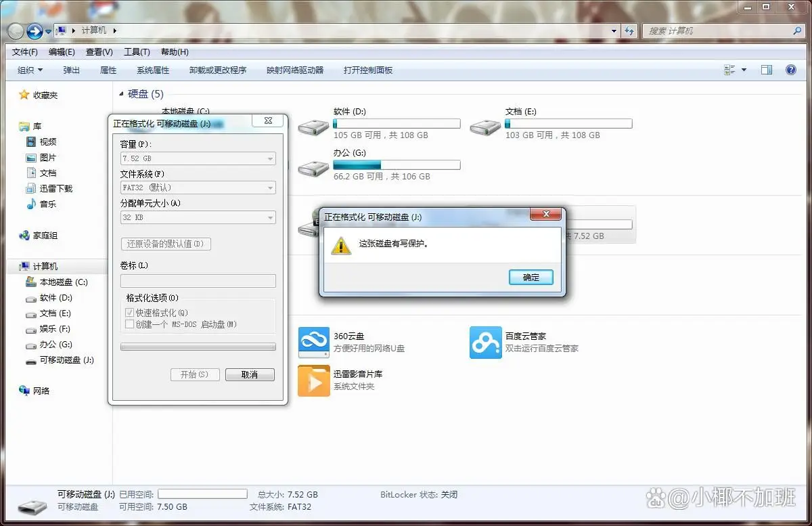Click the Help question mark icon

coord(790,70)
